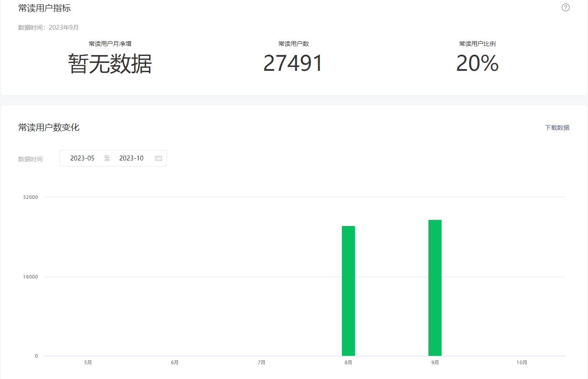This screenshot has width=588, height=379.
Task: Click the 10月 x-axis label
Action: pos(522,362)
